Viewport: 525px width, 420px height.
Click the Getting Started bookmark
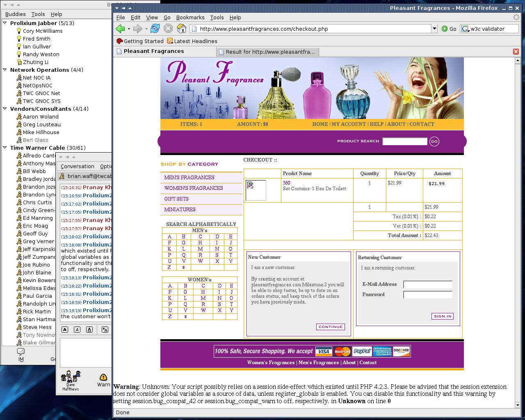[140, 41]
